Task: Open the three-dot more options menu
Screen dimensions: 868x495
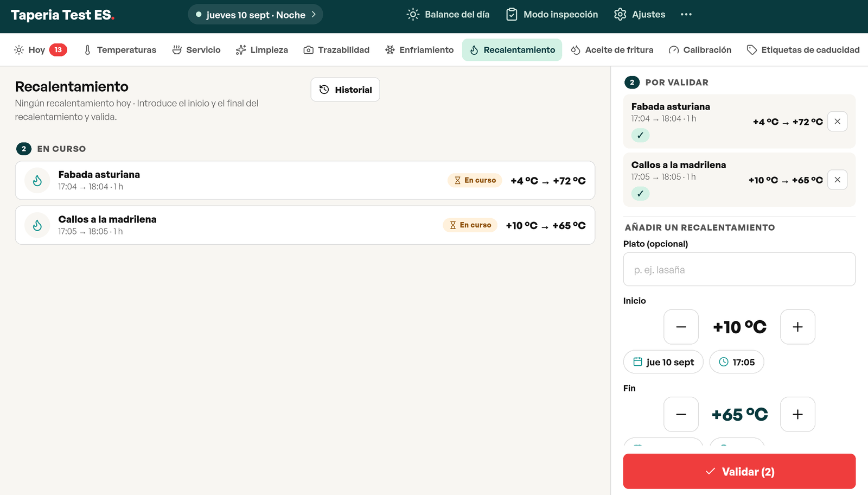Action: pos(686,15)
